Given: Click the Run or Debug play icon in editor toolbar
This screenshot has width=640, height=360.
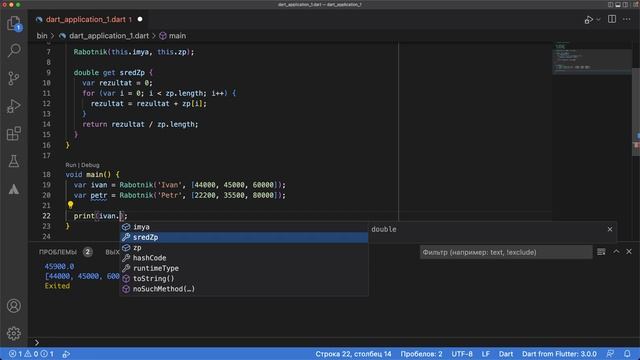Looking at the screenshot, I should (588, 20).
